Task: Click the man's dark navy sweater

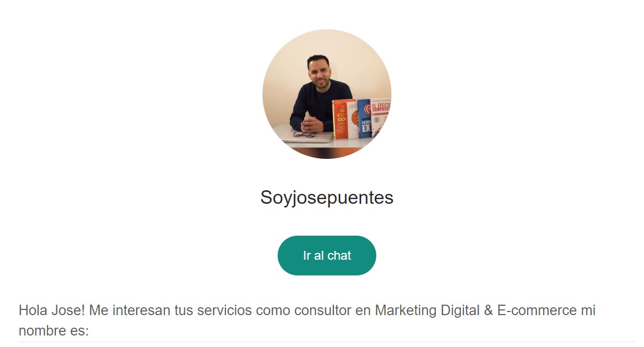Action: click(x=321, y=105)
